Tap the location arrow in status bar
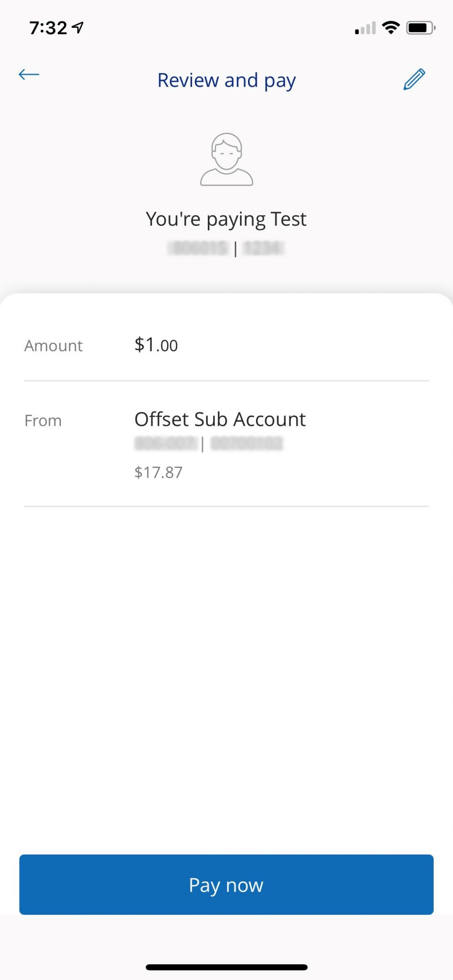Viewport: 453px width, 980px height. (x=78, y=28)
